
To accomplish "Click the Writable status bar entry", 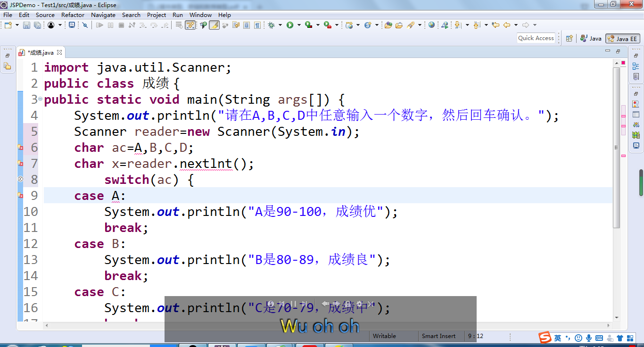I will click(x=384, y=336).
